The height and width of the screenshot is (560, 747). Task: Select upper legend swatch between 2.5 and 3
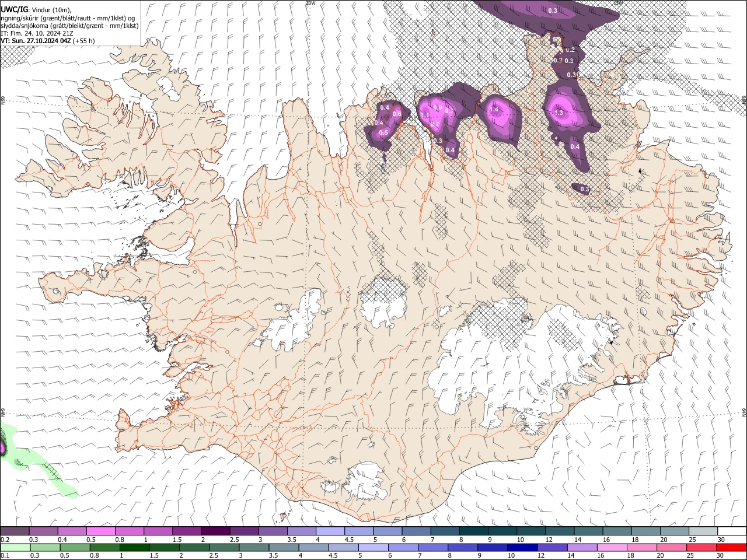[244, 531]
